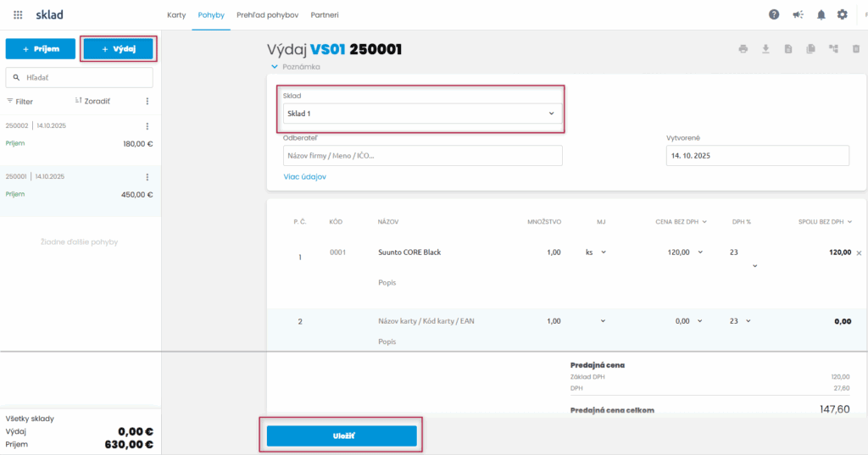This screenshot has width=868, height=455.
Task: Open the announcements megaphone icon
Action: [x=797, y=14]
